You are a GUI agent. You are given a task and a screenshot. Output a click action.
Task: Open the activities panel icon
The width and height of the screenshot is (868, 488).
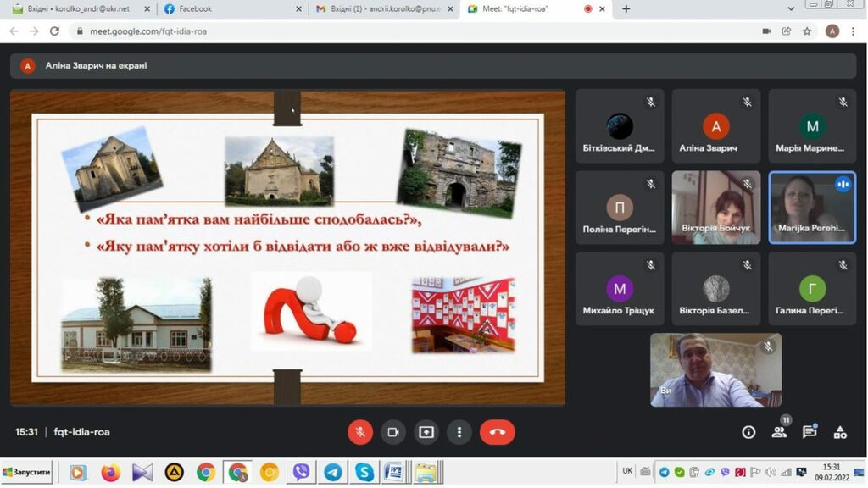[x=840, y=432]
